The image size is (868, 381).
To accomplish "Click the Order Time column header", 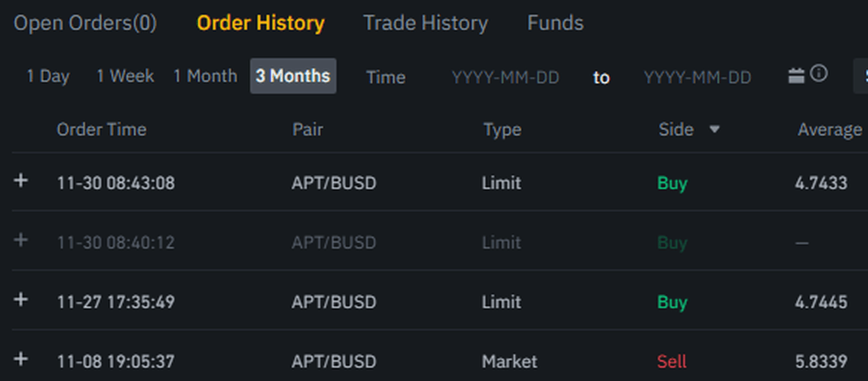I will (x=101, y=129).
